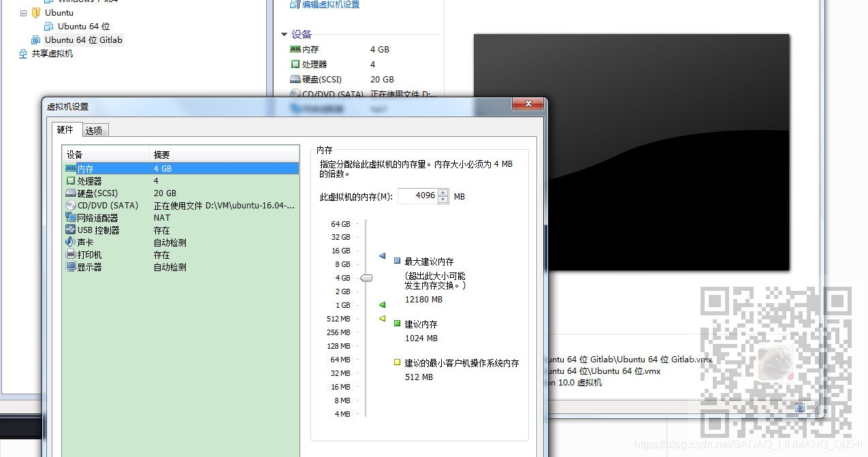Click the green 建议内存 legend square

pos(398,324)
